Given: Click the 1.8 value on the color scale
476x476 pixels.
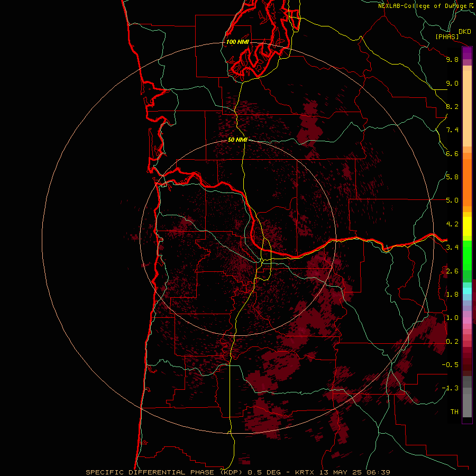Looking at the screenshot, I should point(452,295).
